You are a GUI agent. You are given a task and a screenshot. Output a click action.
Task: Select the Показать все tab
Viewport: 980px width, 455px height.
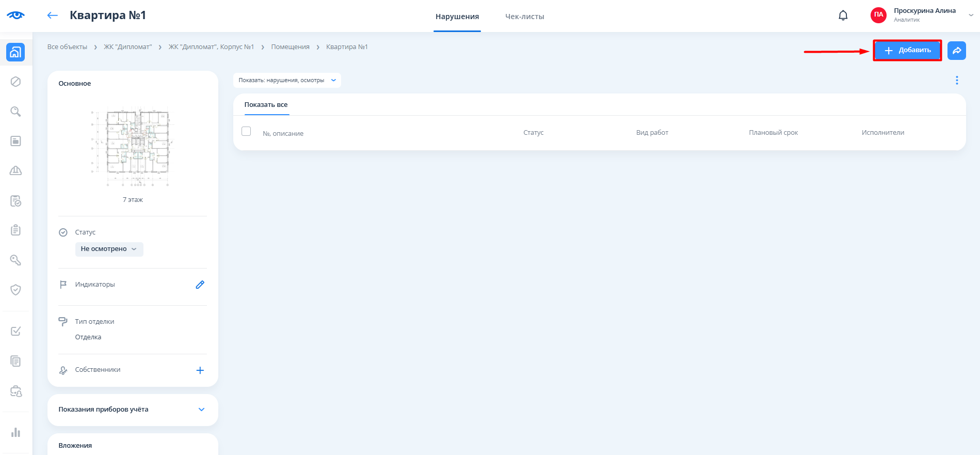[266, 105]
